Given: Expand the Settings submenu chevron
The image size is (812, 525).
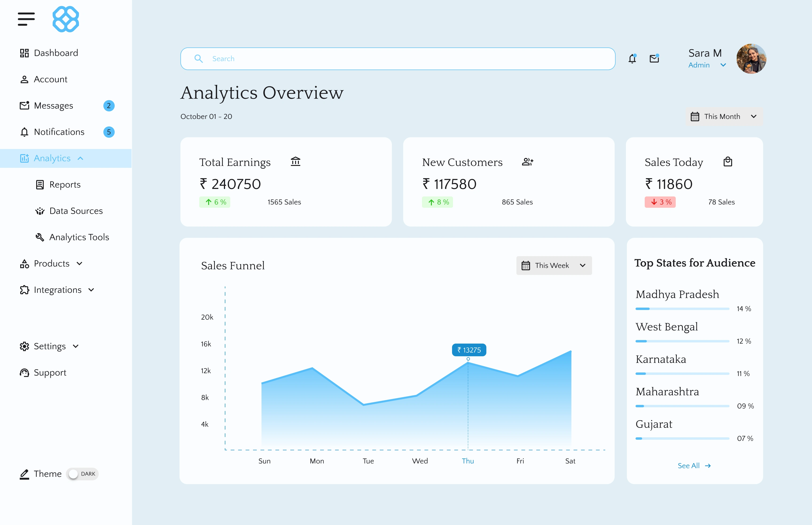Looking at the screenshot, I should (76, 346).
